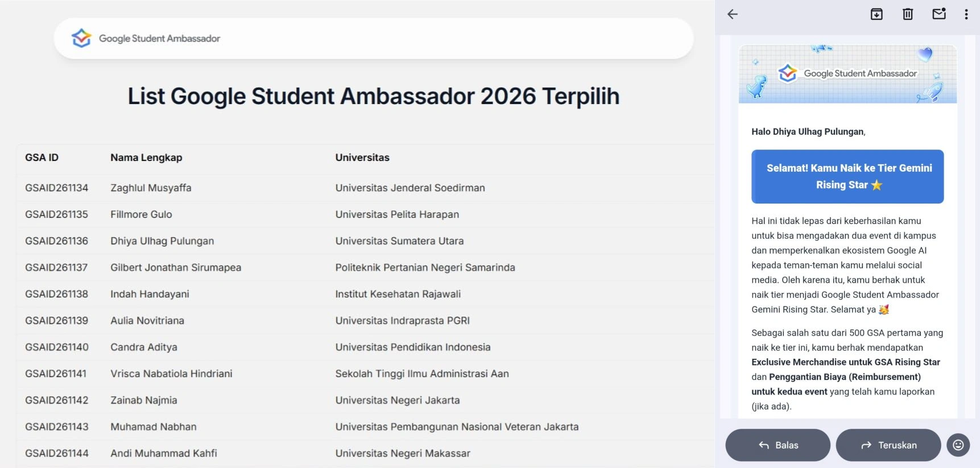Click the Nama Lengkap column header
980x468 pixels.
click(146, 158)
